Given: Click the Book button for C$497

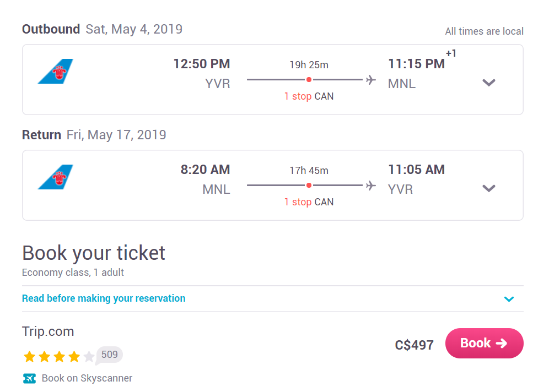Looking at the screenshot, I should click(x=484, y=343).
